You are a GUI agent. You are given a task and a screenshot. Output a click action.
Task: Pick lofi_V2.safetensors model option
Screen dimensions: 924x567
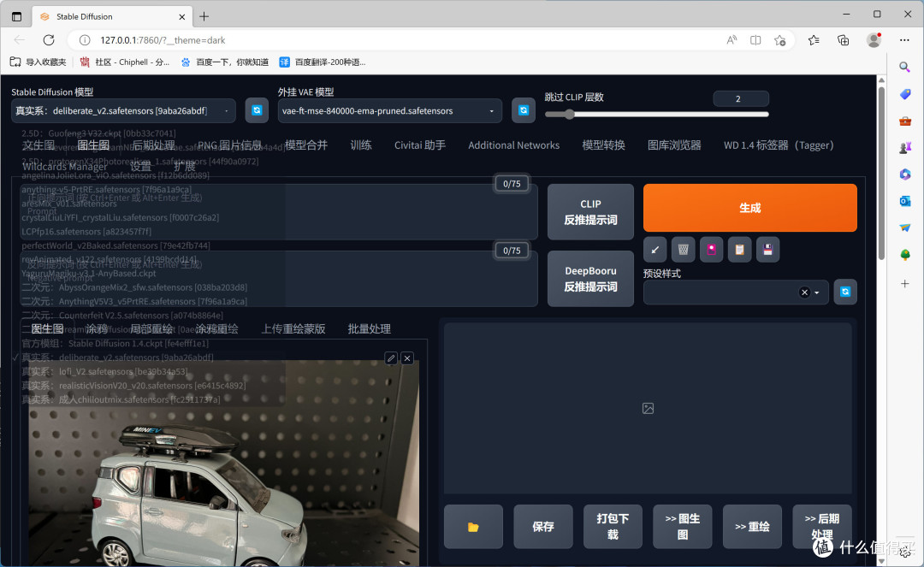(x=104, y=371)
